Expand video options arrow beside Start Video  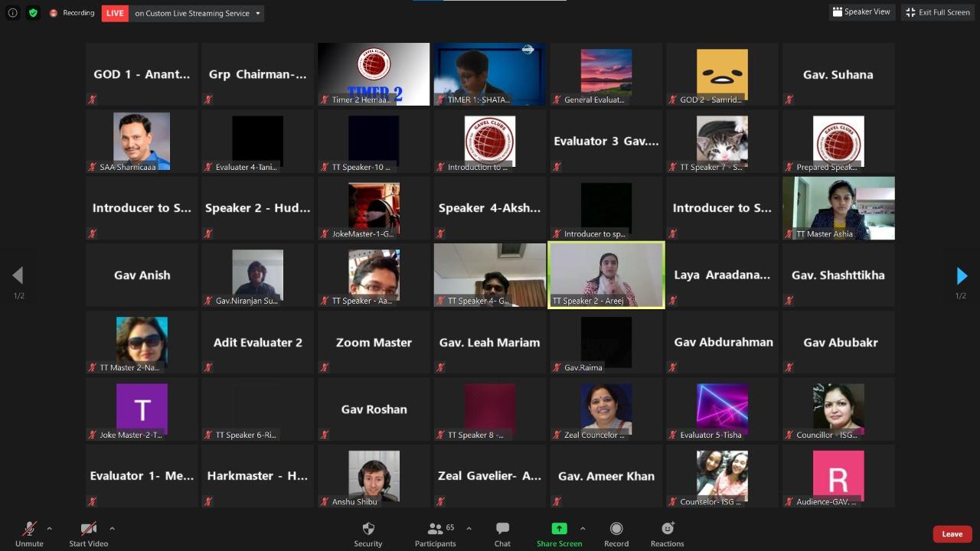[112, 528]
